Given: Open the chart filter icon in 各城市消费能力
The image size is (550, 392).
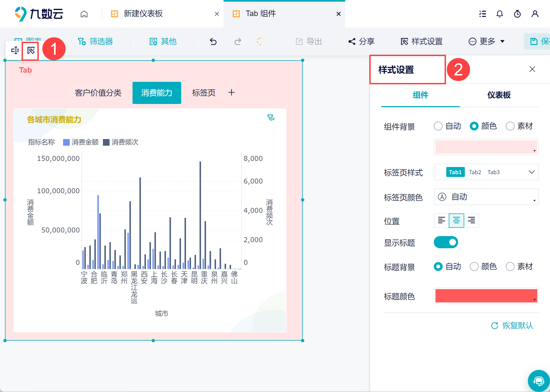Looking at the screenshot, I should (271, 118).
